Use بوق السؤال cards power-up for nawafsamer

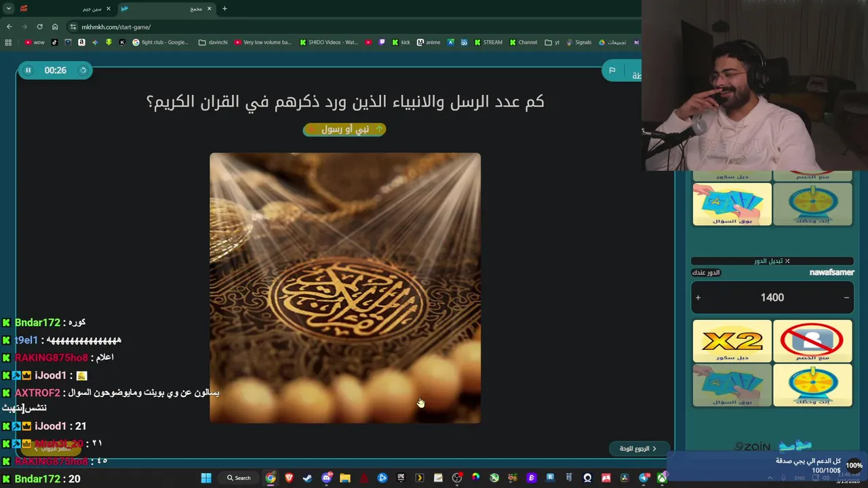(732, 385)
